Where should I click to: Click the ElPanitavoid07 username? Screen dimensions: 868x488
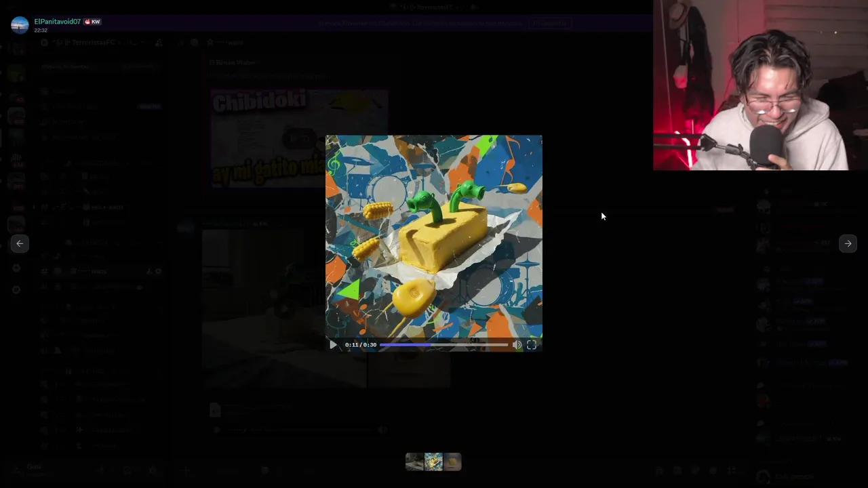(58, 22)
